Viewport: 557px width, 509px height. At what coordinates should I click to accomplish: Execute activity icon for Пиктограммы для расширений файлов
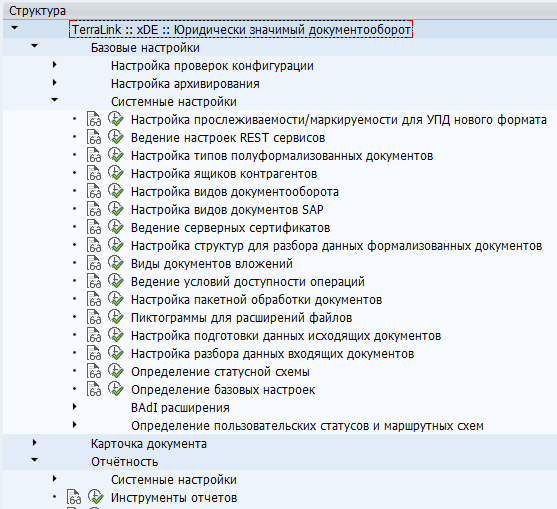point(115,317)
